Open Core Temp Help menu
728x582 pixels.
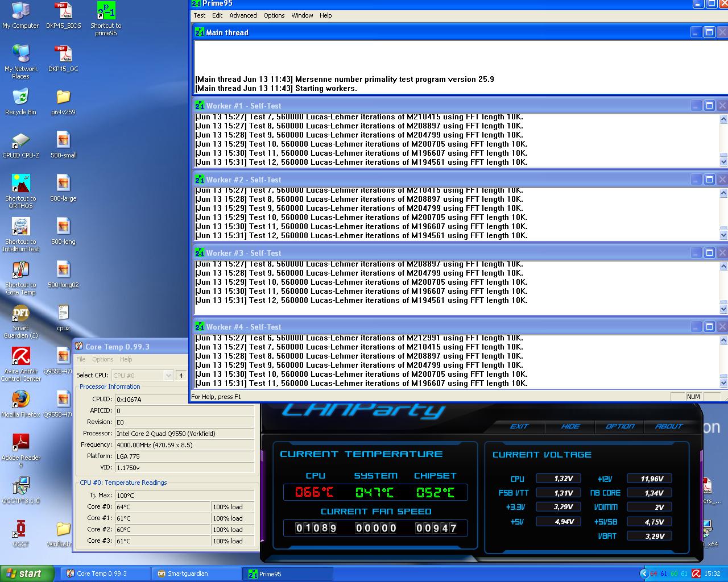click(x=126, y=359)
